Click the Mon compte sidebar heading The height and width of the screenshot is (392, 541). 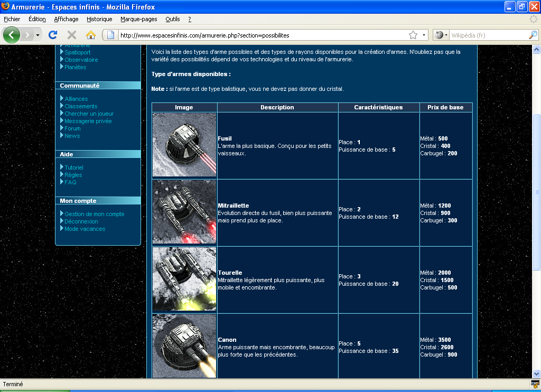point(78,201)
